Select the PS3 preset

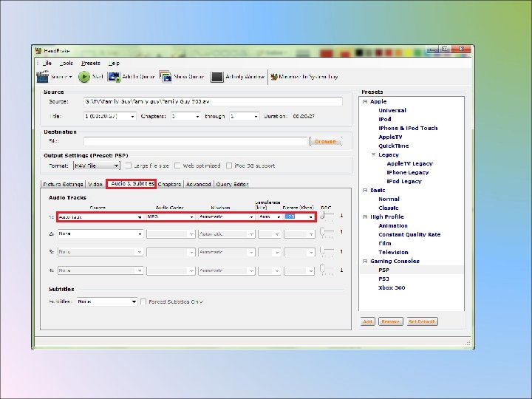point(383,279)
